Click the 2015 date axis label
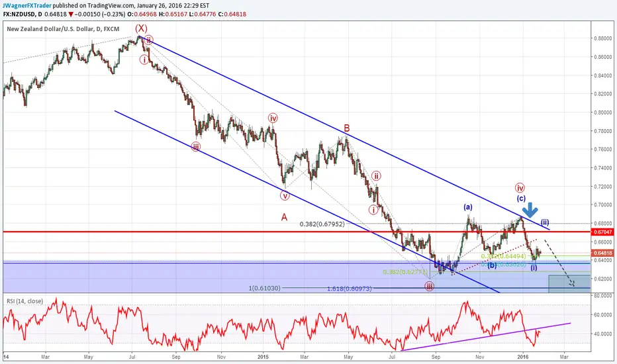 point(263,357)
